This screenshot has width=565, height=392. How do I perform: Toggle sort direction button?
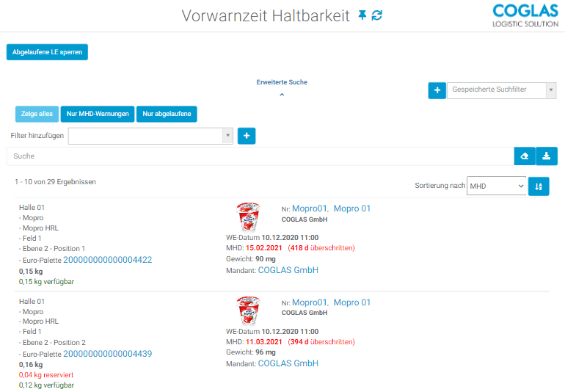(x=539, y=186)
